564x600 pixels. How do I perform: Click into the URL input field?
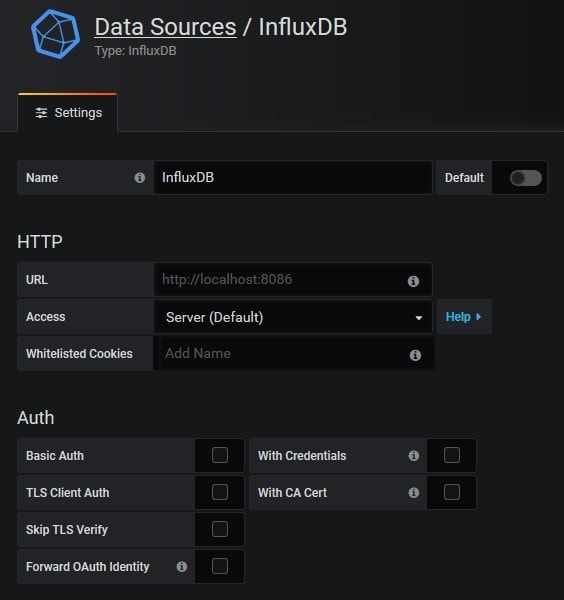click(x=293, y=280)
